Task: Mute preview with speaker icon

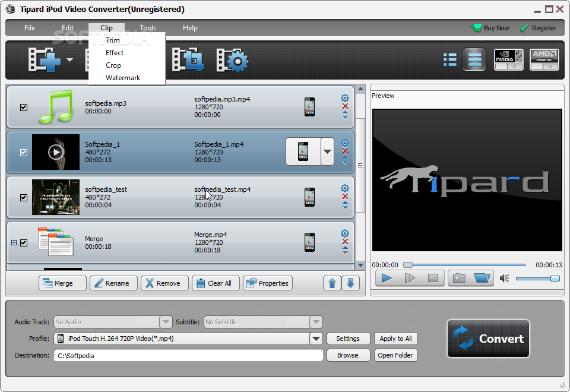Action: (x=504, y=279)
